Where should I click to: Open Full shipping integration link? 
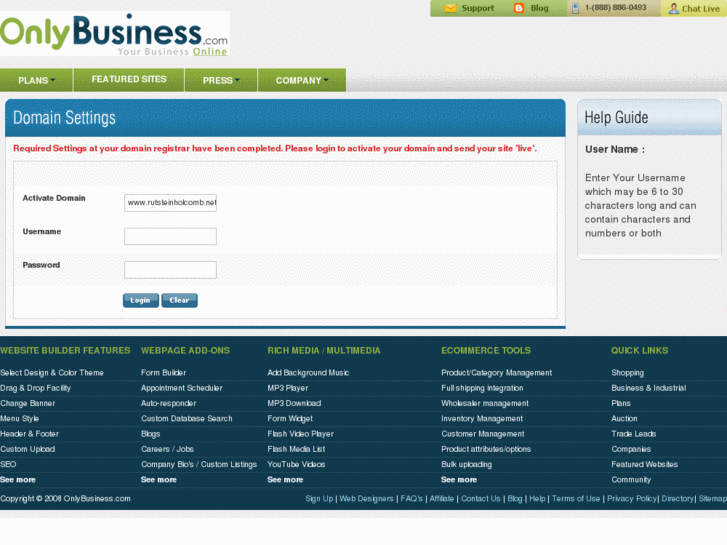click(482, 388)
